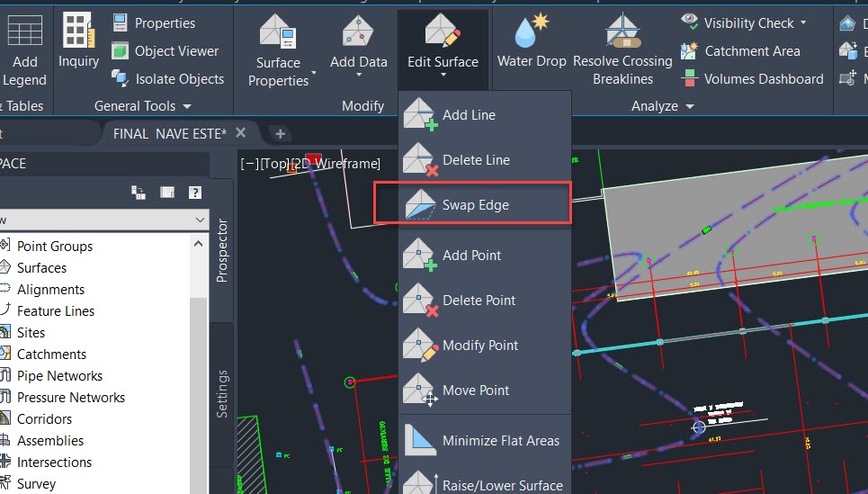Viewport: 868px width, 494px height.
Task: Select Minimize Flat Areas
Action: coord(485,440)
